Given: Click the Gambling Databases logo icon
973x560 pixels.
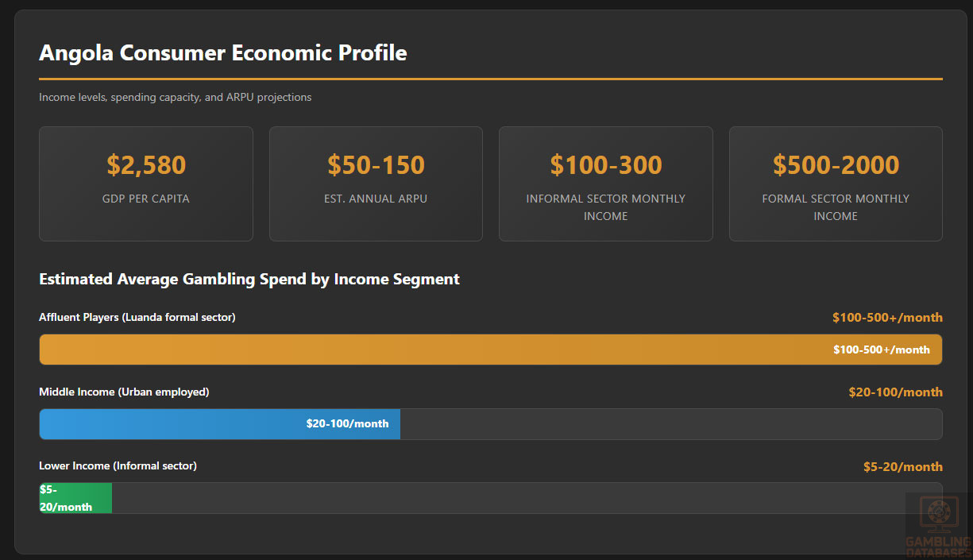Looking at the screenshot, I should 937,515.
